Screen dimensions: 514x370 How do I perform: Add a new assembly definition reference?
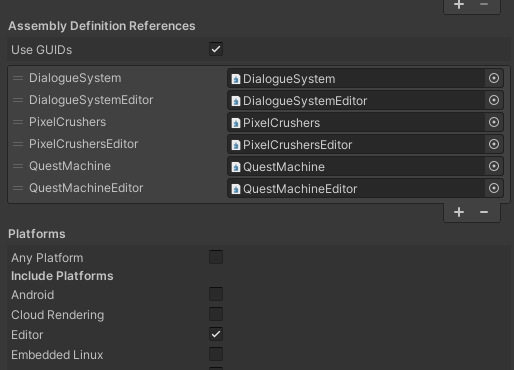coord(459,212)
